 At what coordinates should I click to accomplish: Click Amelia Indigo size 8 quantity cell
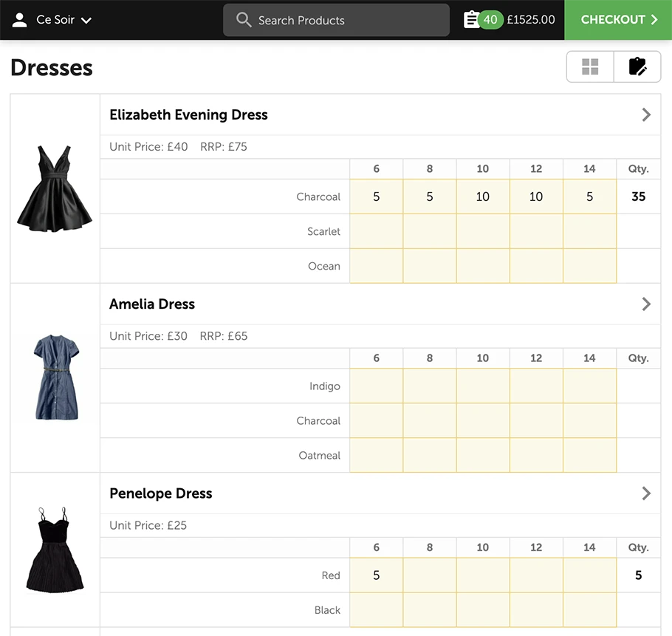pos(430,386)
